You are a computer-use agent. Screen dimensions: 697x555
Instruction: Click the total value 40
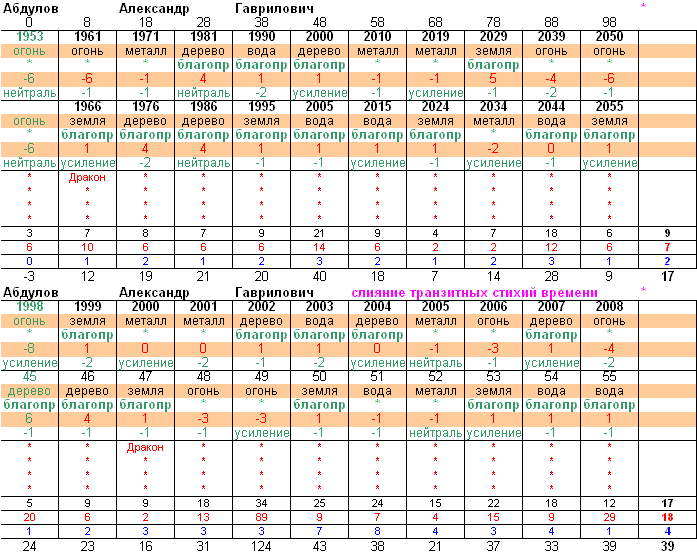320,276
